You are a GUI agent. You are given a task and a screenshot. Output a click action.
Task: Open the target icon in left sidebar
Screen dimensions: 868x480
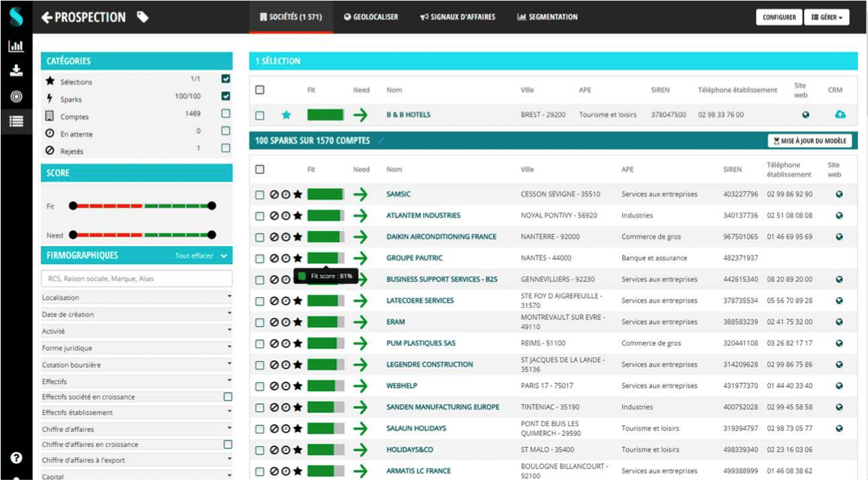[x=16, y=96]
